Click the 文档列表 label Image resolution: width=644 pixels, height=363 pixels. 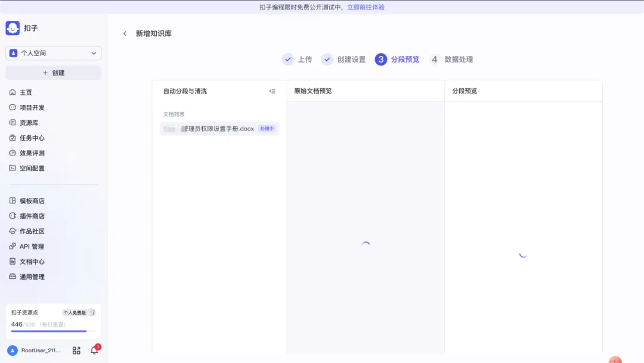pos(174,114)
